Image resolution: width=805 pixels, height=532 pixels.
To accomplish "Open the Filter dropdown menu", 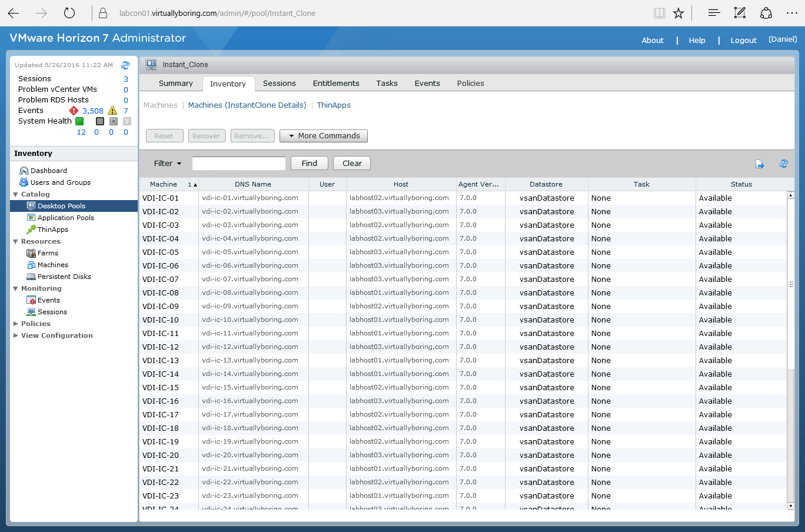I will point(168,163).
